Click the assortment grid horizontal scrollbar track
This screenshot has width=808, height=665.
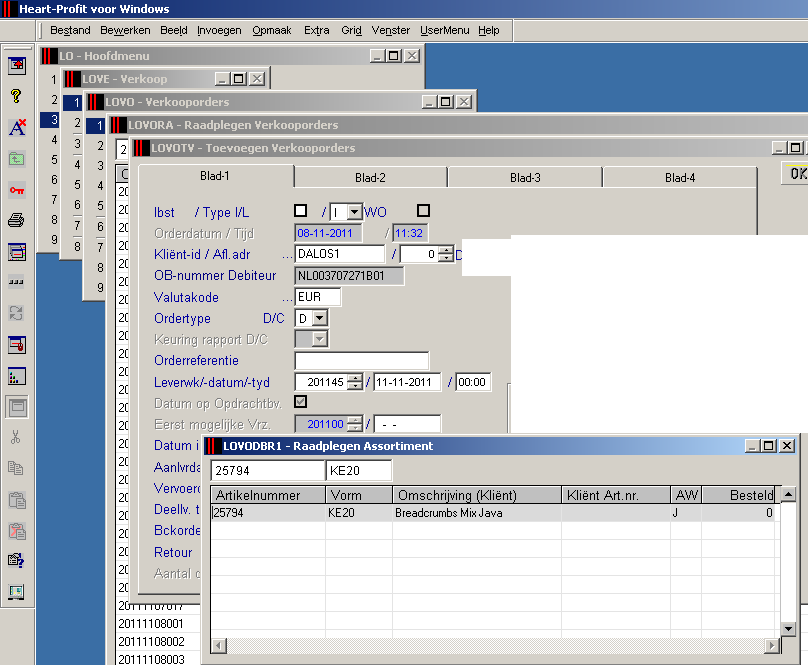496,645
